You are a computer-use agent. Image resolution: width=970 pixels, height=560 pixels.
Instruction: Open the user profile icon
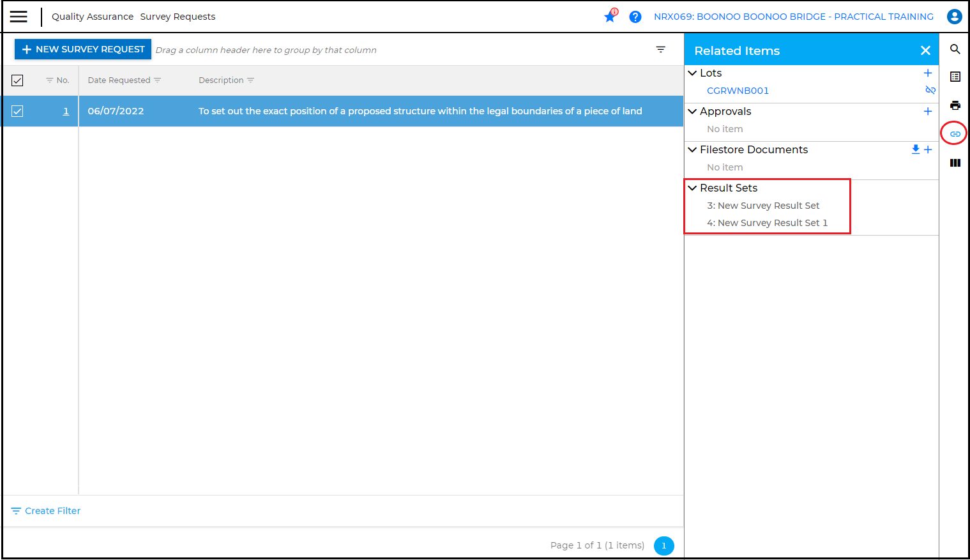[954, 17]
